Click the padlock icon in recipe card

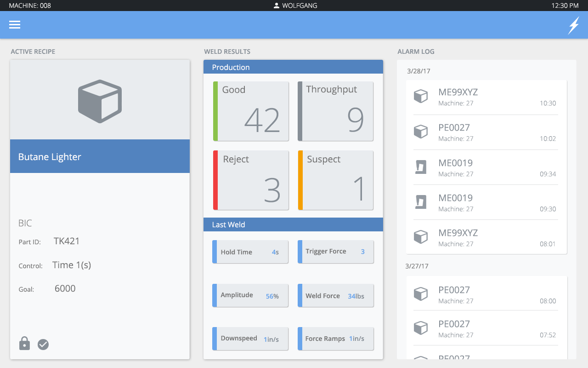24,344
